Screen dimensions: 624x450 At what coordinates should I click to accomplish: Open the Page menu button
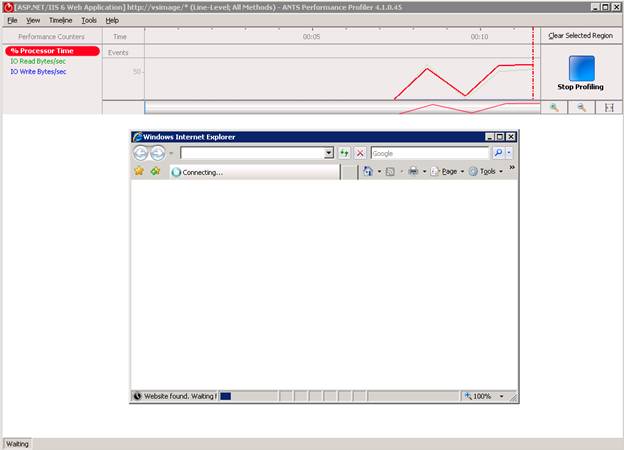click(x=447, y=171)
